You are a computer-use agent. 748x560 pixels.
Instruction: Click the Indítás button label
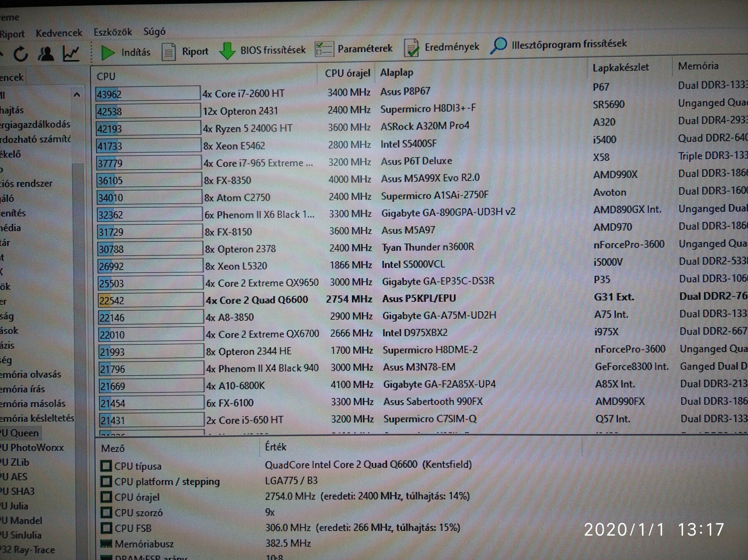pos(136,52)
